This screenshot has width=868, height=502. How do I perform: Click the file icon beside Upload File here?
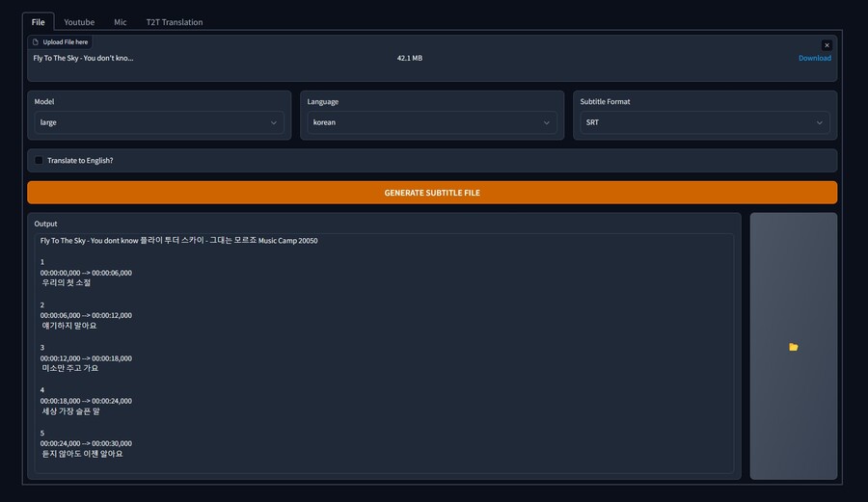37,42
